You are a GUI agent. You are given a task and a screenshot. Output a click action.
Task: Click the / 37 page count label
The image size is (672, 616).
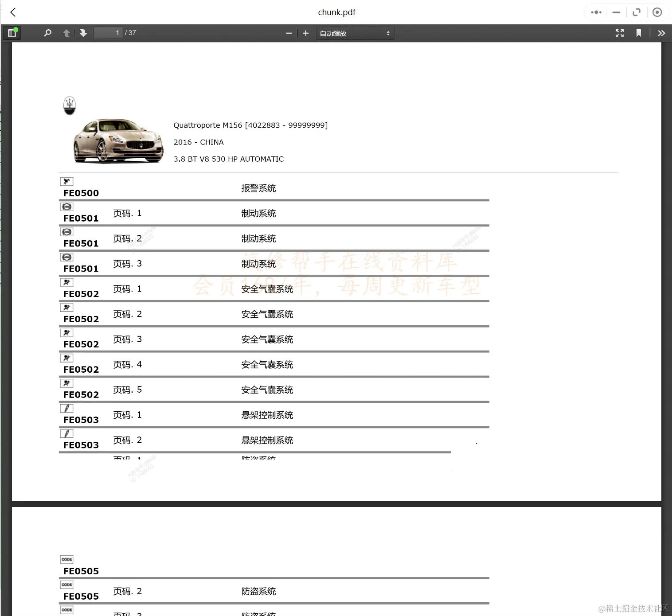point(130,33)
